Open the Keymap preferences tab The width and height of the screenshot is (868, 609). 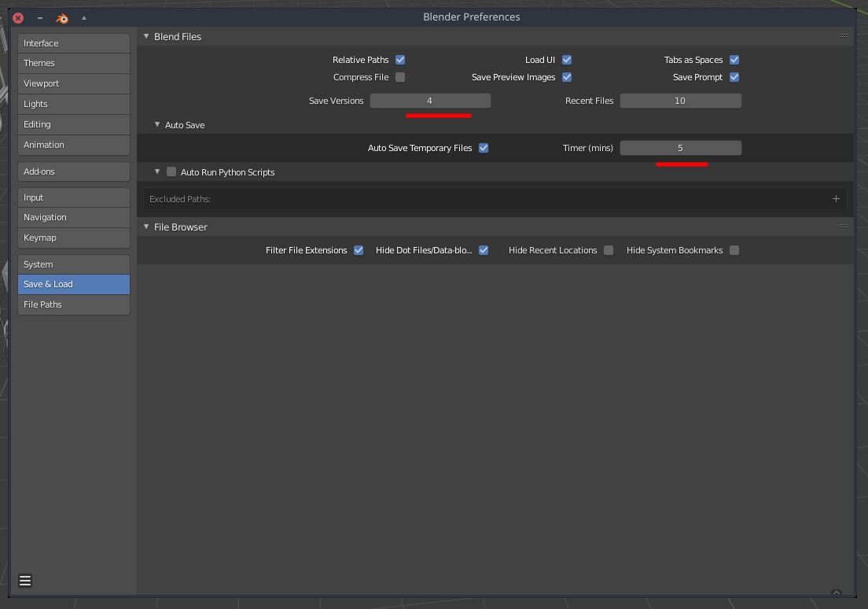(74, 238)
